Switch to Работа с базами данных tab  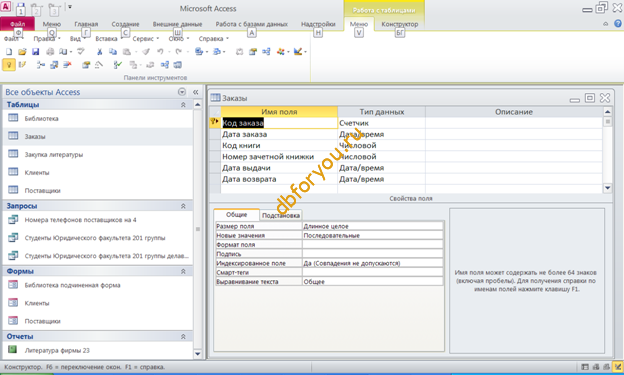tap(252, 24)
